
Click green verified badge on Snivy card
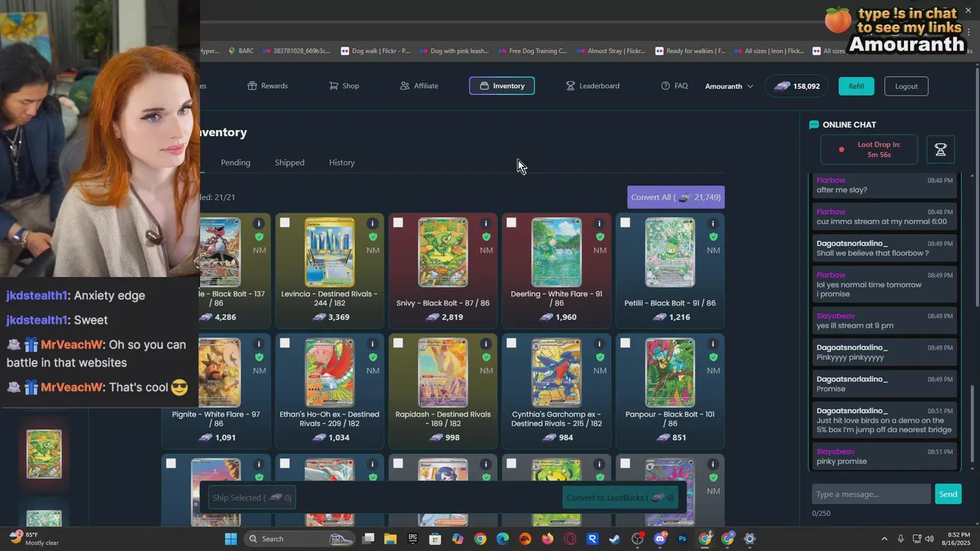tap(486, 237)
